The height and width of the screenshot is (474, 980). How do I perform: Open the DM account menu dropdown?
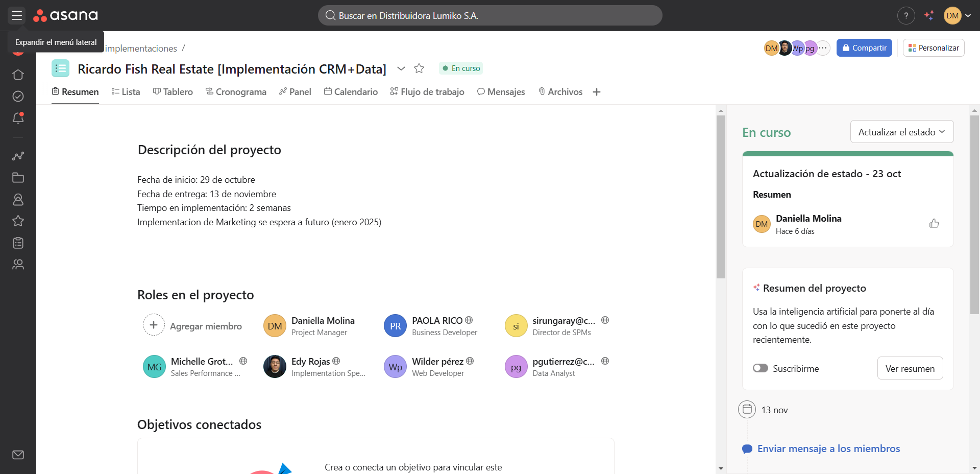coord(958,15)
